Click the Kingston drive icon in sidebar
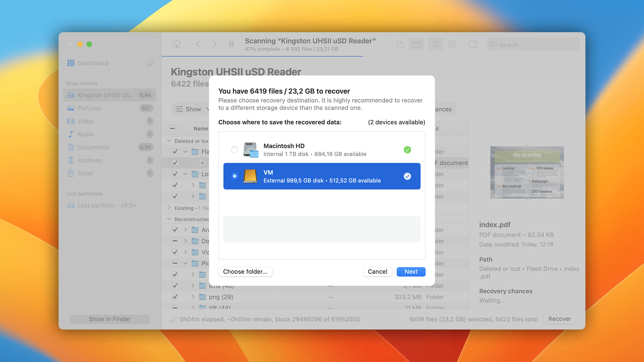This screenshot has height=362, width=644. click(x=71, y=95)
